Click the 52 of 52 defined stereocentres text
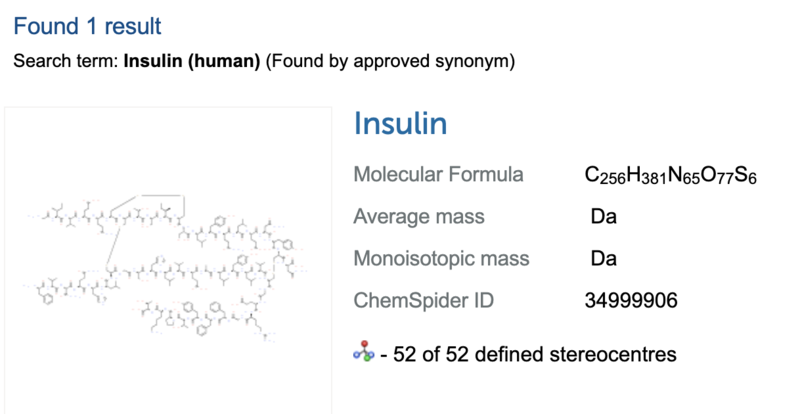This screenshot has height=414, width=800. (529, 354)
